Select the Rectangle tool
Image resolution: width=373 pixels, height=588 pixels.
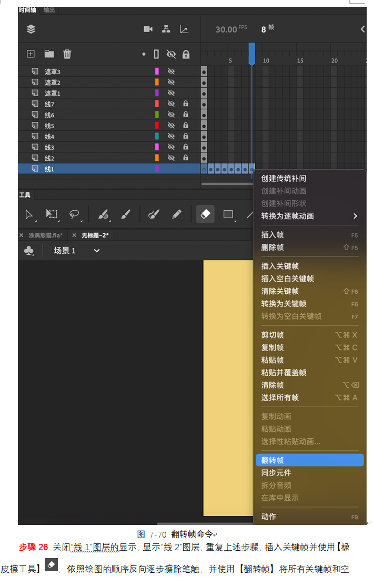(x=228, y=214)
